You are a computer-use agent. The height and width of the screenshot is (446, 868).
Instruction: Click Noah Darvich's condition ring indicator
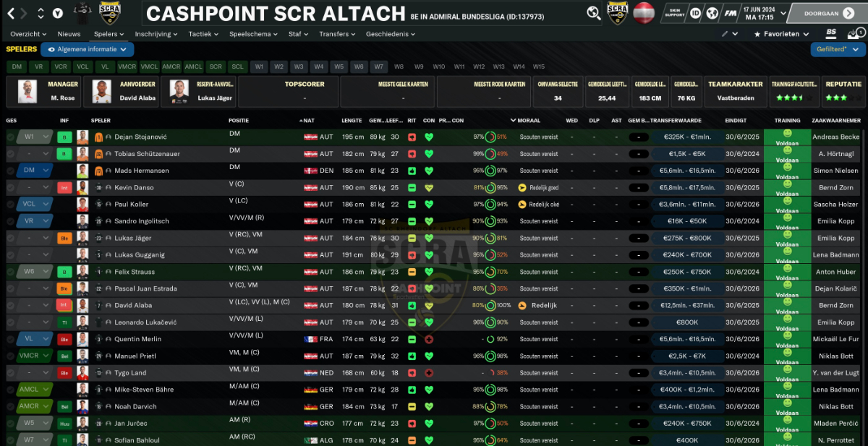point(490,407)
